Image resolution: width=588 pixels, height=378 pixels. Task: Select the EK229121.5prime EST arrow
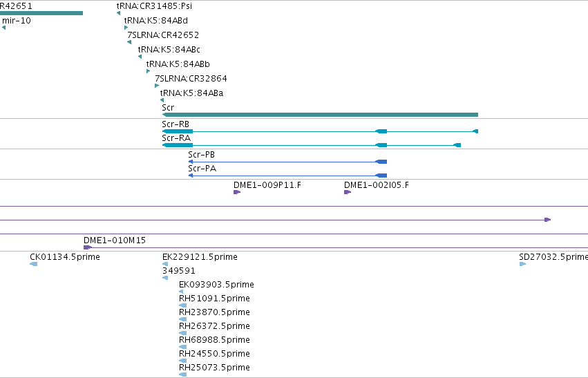click(x=165, y=264)
